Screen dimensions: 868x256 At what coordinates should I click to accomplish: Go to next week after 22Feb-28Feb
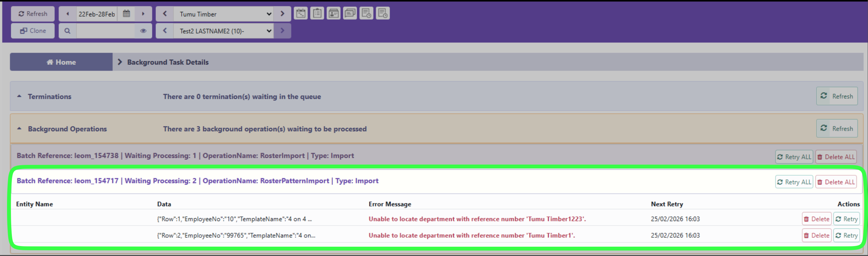click(143, 14)
